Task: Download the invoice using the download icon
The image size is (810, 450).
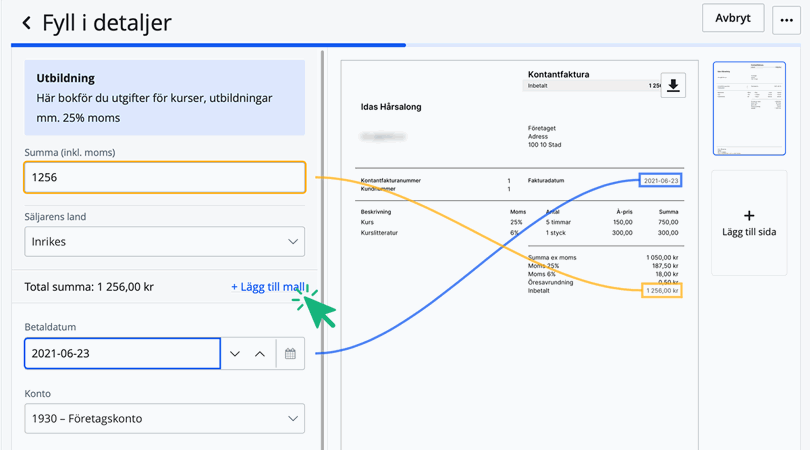Action: tap(673, 86)
